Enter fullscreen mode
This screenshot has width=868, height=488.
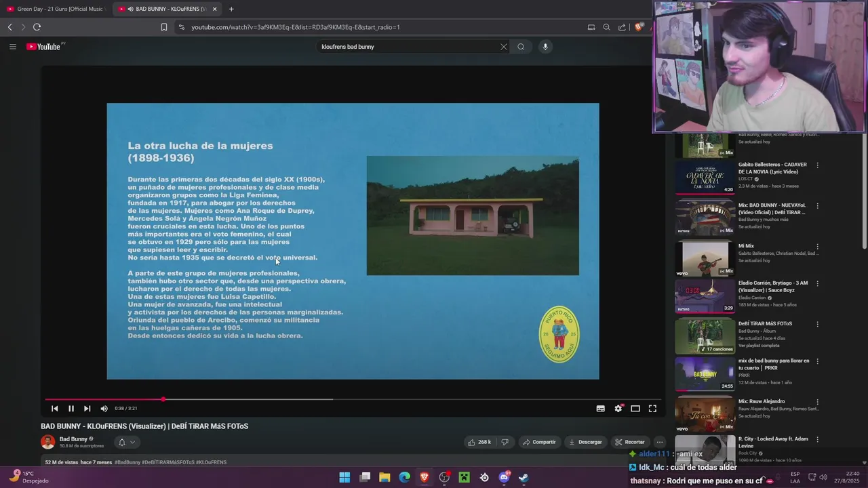(x=652, y=409)
